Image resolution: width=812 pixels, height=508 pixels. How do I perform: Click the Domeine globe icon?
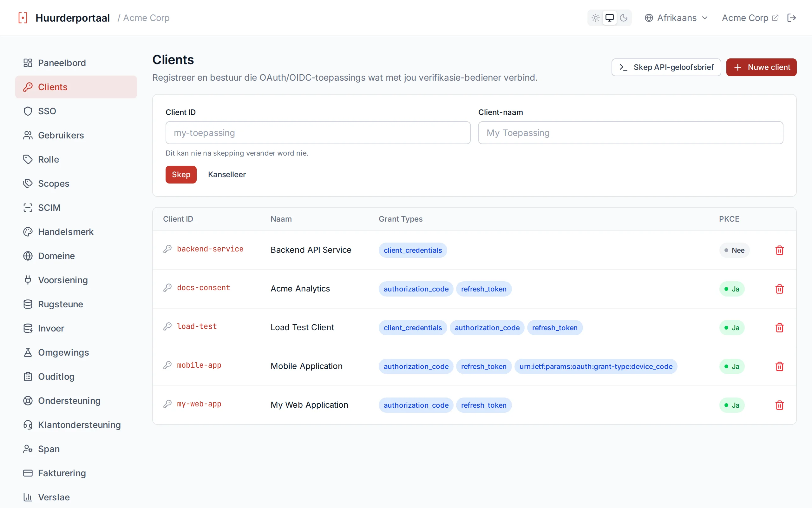coord(28,256)
